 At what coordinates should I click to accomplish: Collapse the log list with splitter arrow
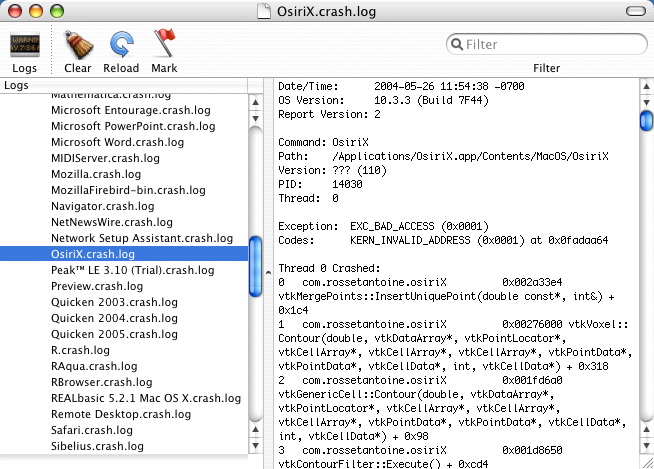click(x=268, y=273)
